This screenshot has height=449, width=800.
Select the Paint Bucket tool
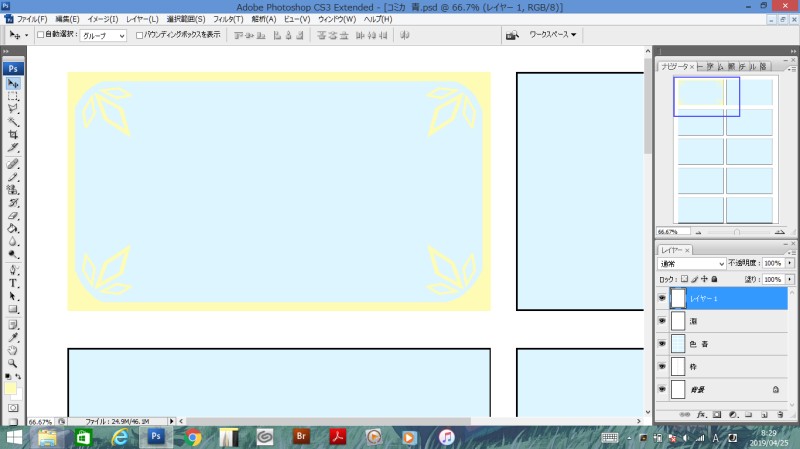click(13, 228)
